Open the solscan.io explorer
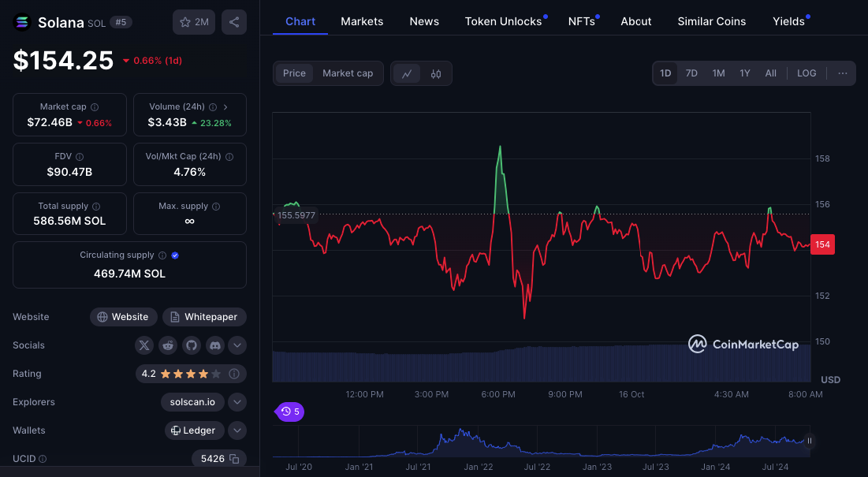The height and width of the screenshot is (477, 868). (x=192, y=402)
